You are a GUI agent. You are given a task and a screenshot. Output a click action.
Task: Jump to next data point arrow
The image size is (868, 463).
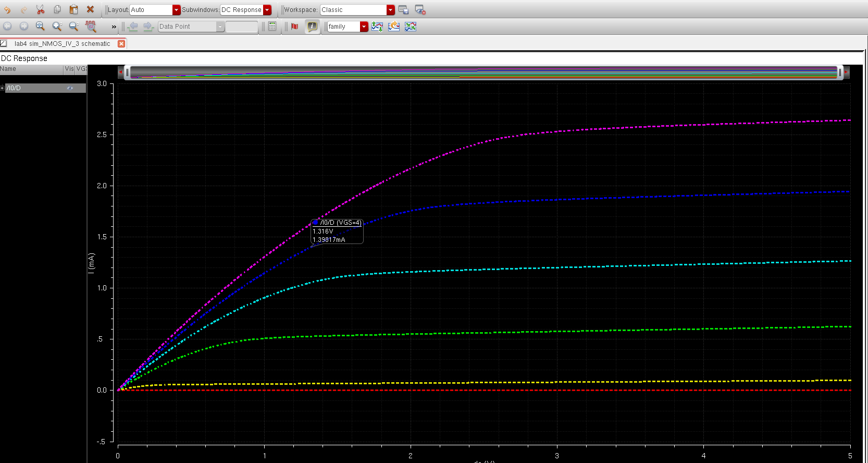point(148,26)
